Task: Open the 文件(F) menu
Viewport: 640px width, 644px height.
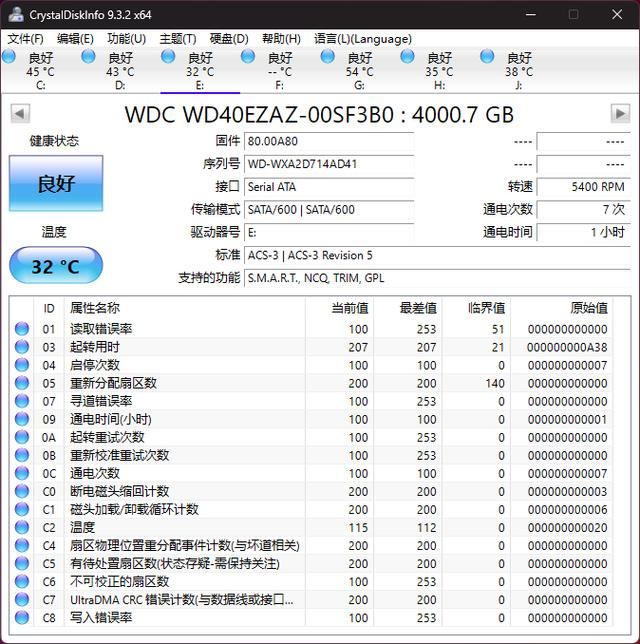Action: 25,38
